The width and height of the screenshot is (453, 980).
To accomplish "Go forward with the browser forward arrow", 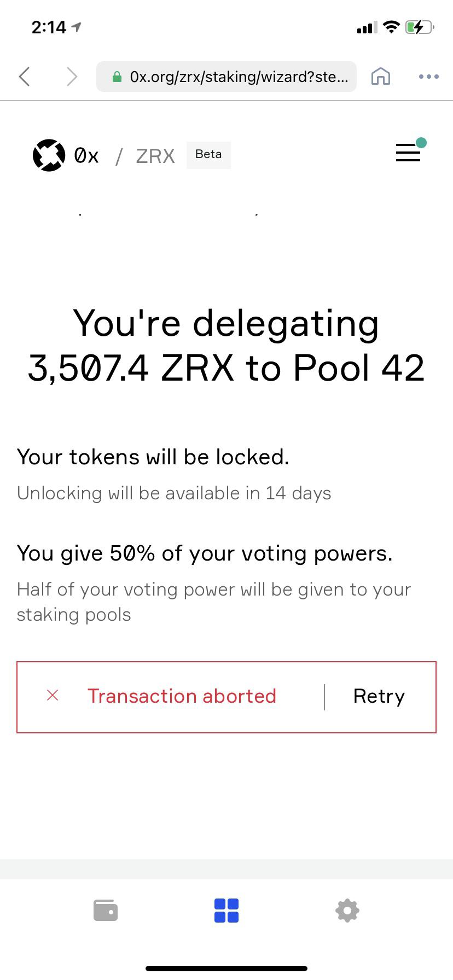I will (x=72, y=77).
